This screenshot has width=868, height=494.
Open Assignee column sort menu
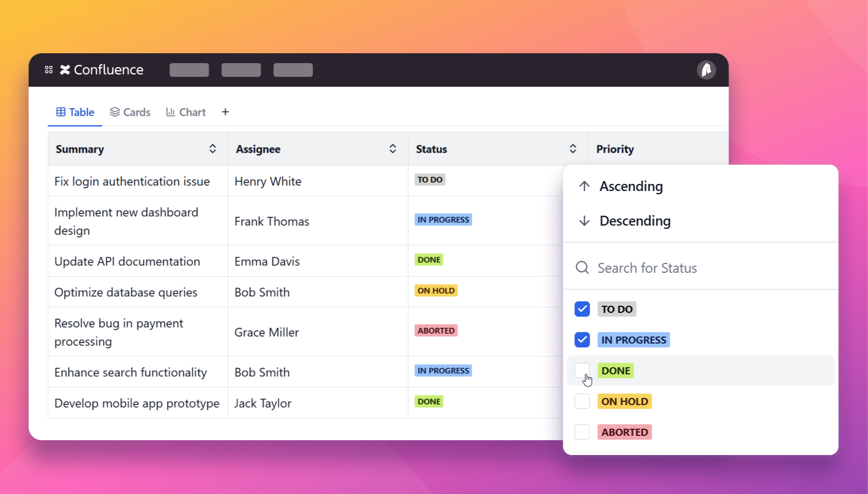pyautogui.click(x=393, y=149)
